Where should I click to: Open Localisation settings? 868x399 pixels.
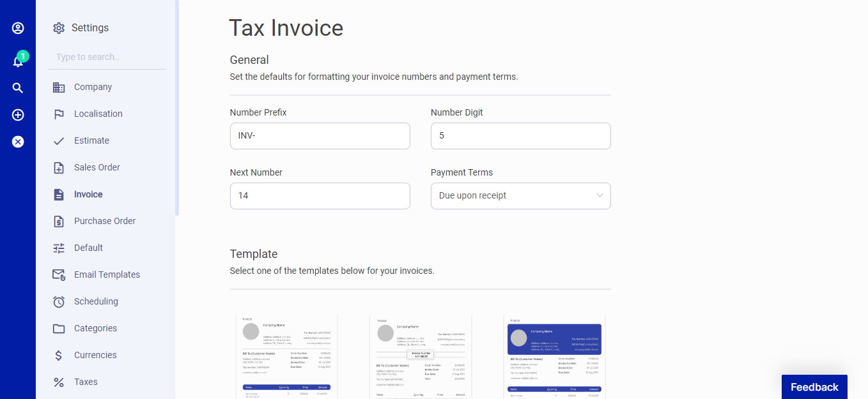pyautogui.click(x=98, y=114)
